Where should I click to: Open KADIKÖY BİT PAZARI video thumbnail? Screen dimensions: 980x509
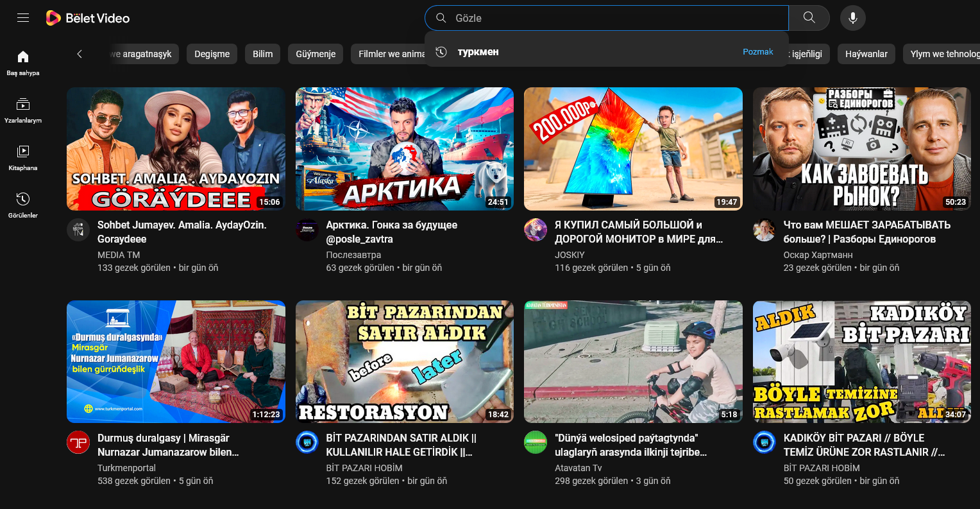pos(862,361)
